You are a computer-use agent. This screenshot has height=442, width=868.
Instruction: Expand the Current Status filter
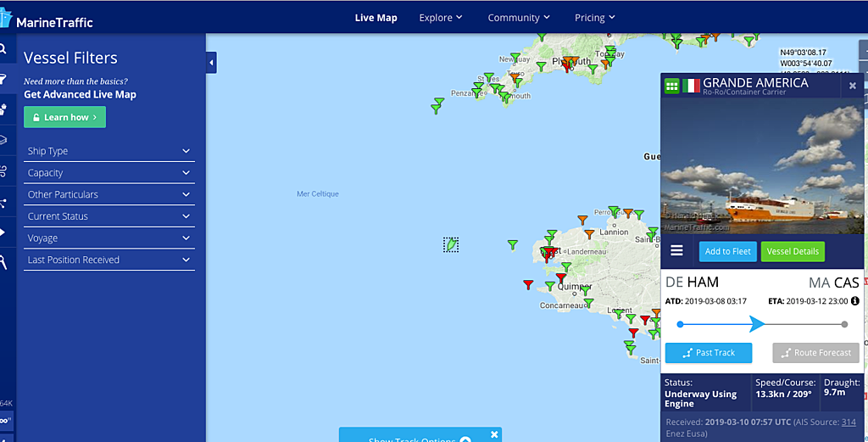[x=109, y=216]
